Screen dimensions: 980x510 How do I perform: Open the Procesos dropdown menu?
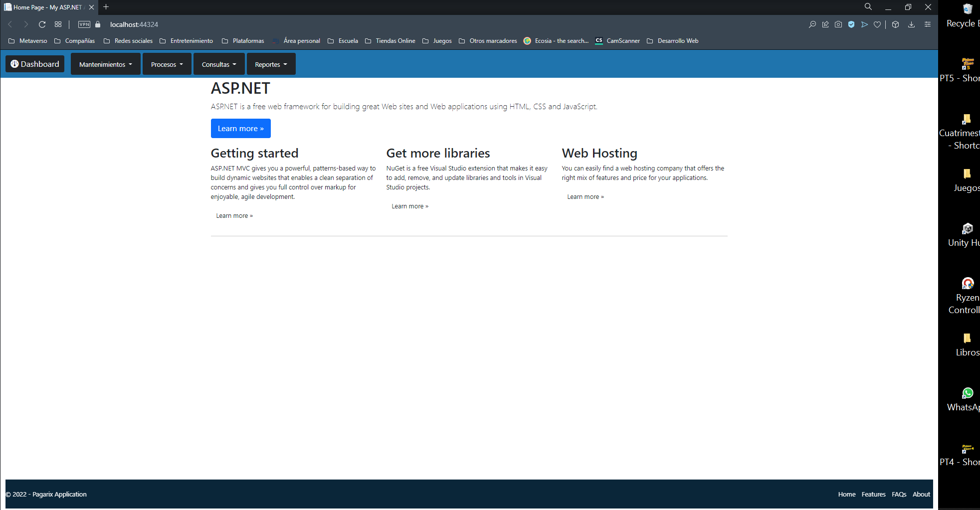[x=167, y=64]
